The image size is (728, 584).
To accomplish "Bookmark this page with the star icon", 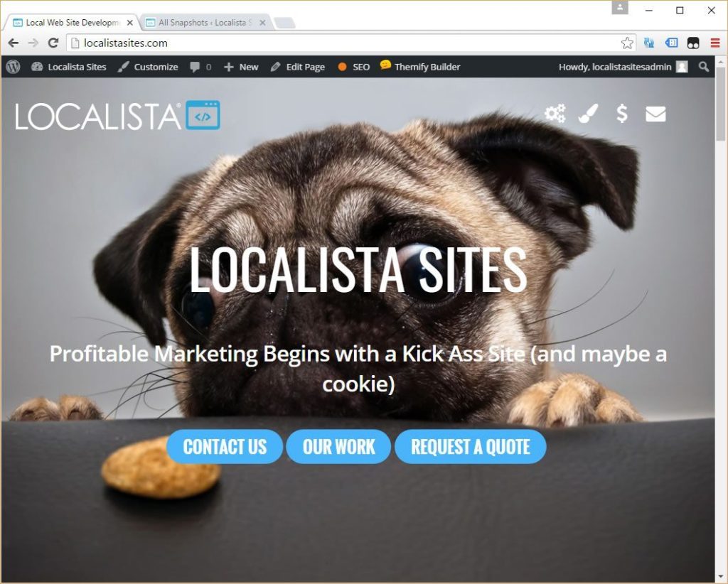I will (627, 43).
